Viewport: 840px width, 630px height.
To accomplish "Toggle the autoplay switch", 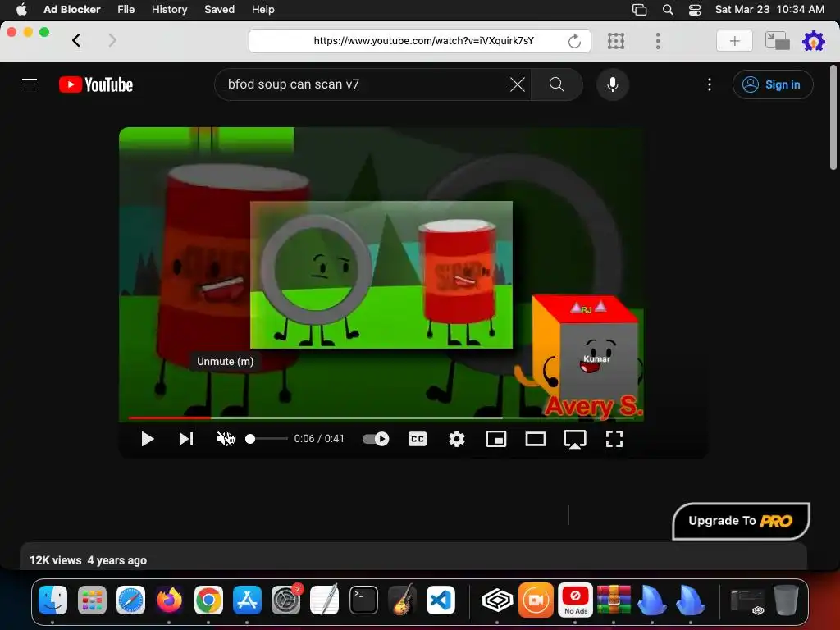I will click(376, 440).
